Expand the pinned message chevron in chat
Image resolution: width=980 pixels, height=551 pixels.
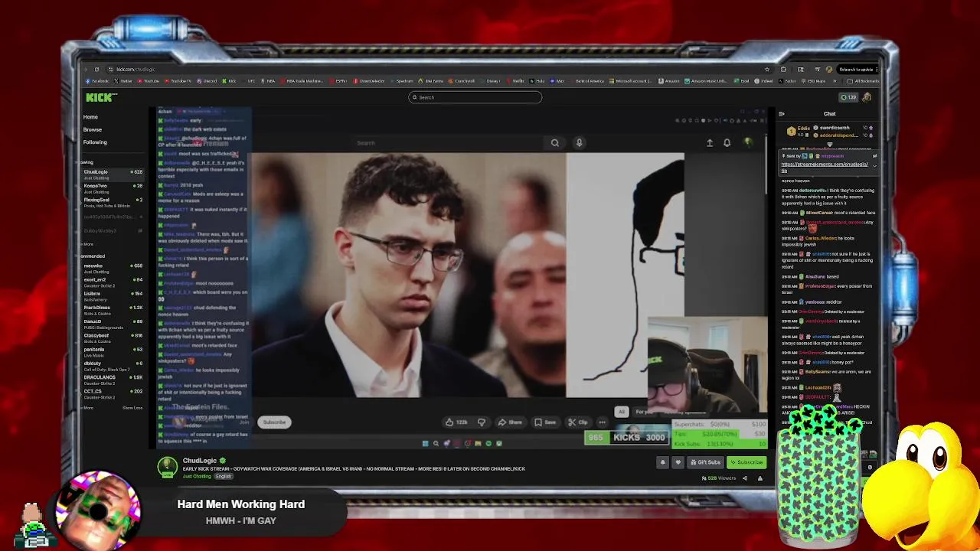(874, 165)
